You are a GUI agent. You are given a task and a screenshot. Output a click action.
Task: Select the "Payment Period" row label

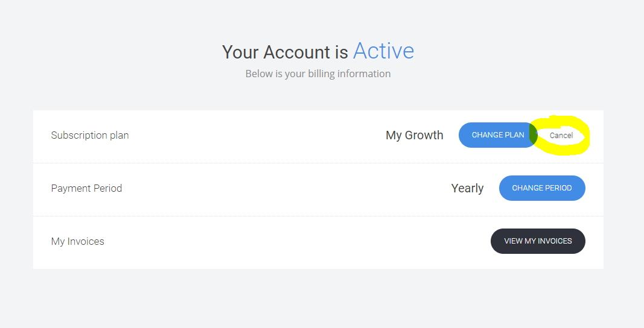point(87,189)
